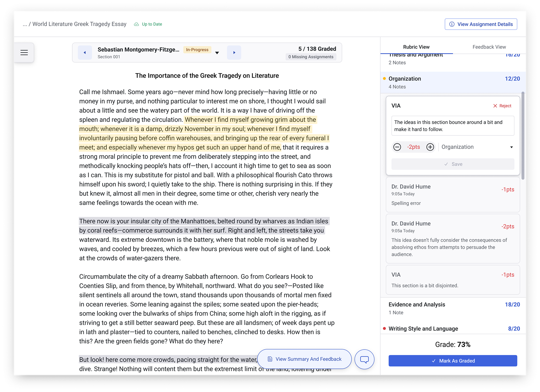Screen dimensions: 540x392
Task: Click the breadcrumb ellipsis link
Action: click(25, 24)
